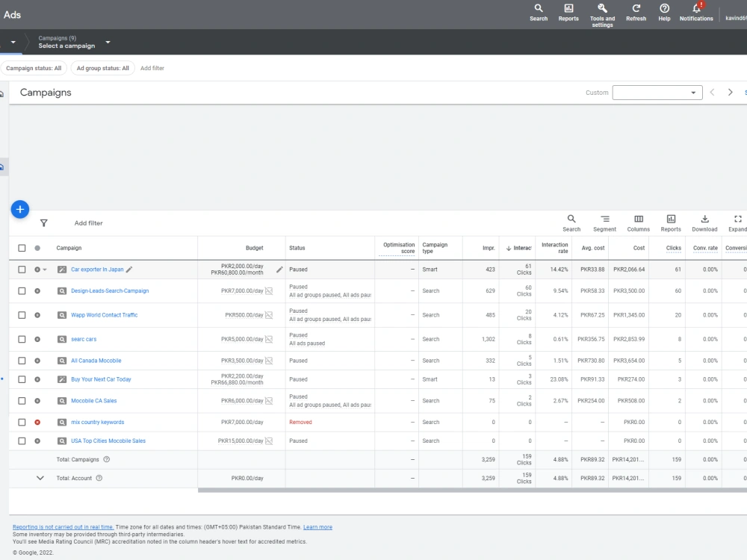The width and height of the screenshot is (747, 560).
Task: Sort by Interactions column header
Action: [518, 248]
